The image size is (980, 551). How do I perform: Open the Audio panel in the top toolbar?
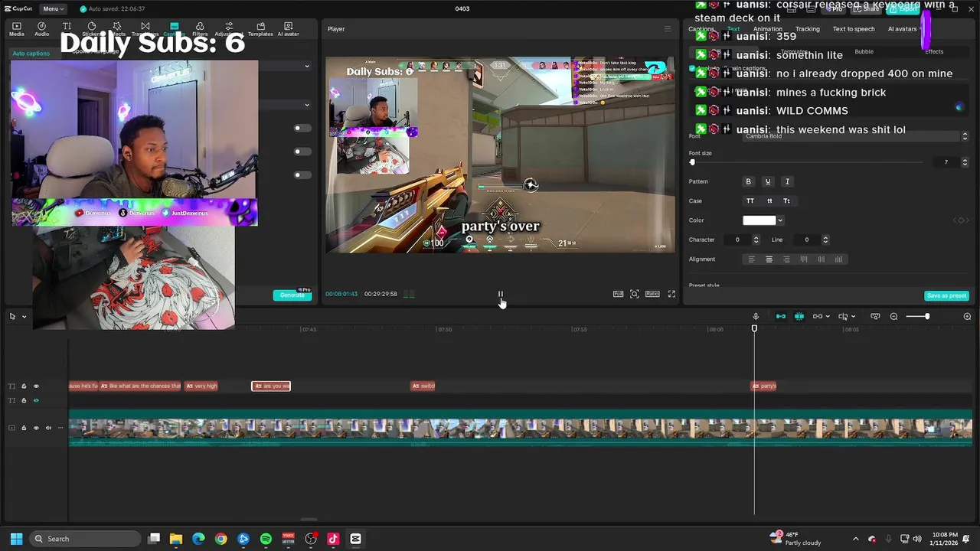point(41,29)
